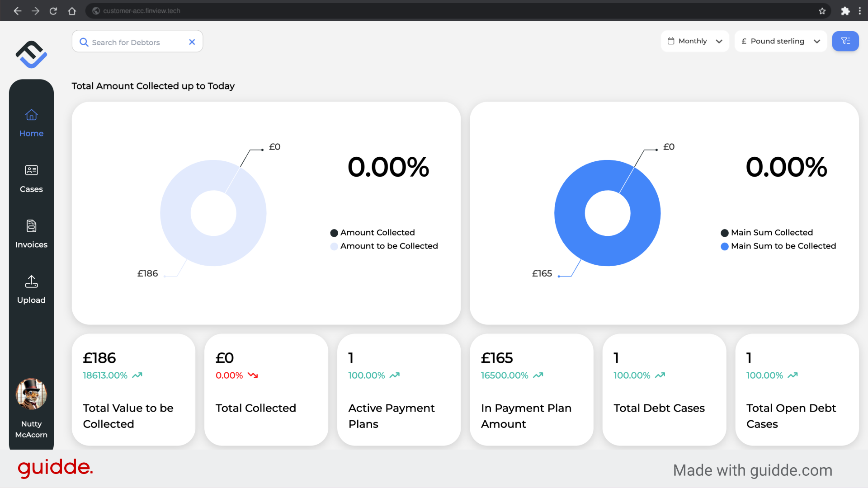Click Nutty McAcorn profile icon
The image size is (868, 488).
[31, 394]
